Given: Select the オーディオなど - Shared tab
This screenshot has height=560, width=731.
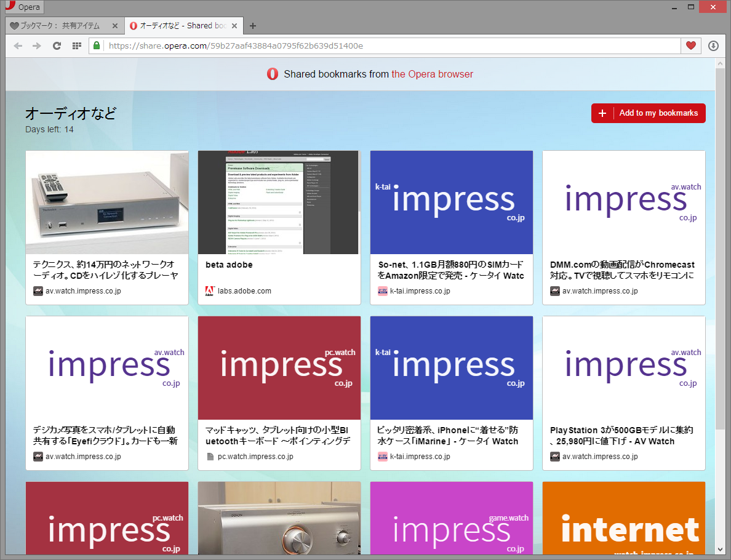Looking at the screenshot, I should pos(178,26).
